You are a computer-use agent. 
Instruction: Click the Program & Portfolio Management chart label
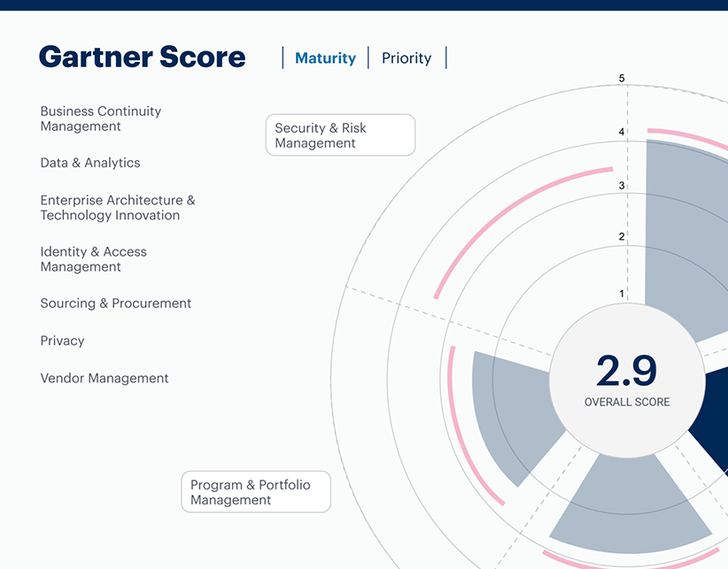pyautogui.click(x=256, y=492)
